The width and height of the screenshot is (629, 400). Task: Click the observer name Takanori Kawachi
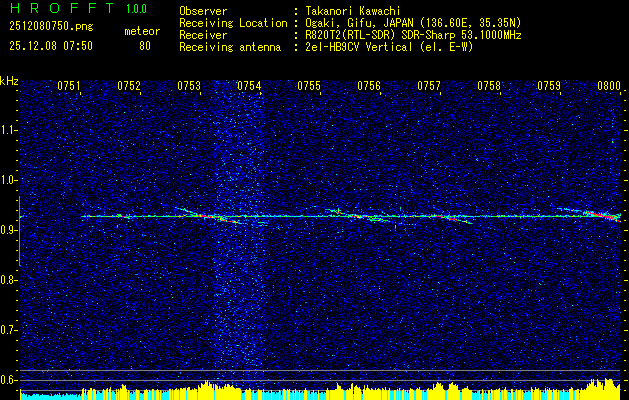click(x=353, y=11)
